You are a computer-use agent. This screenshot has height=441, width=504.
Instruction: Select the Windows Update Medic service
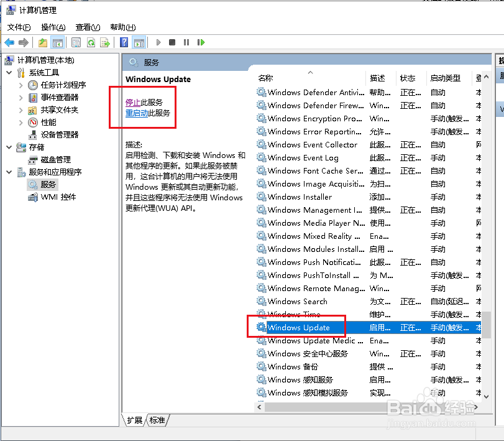click(x=369, y=341)
